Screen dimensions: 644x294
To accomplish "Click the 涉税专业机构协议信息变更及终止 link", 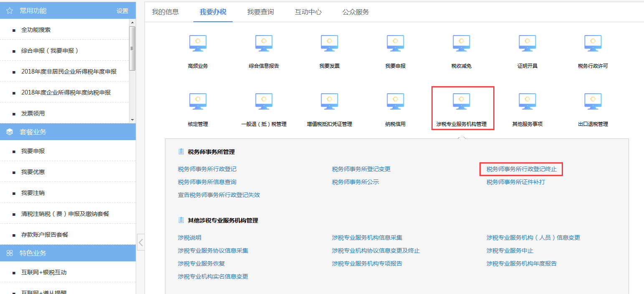I will 376,251.
